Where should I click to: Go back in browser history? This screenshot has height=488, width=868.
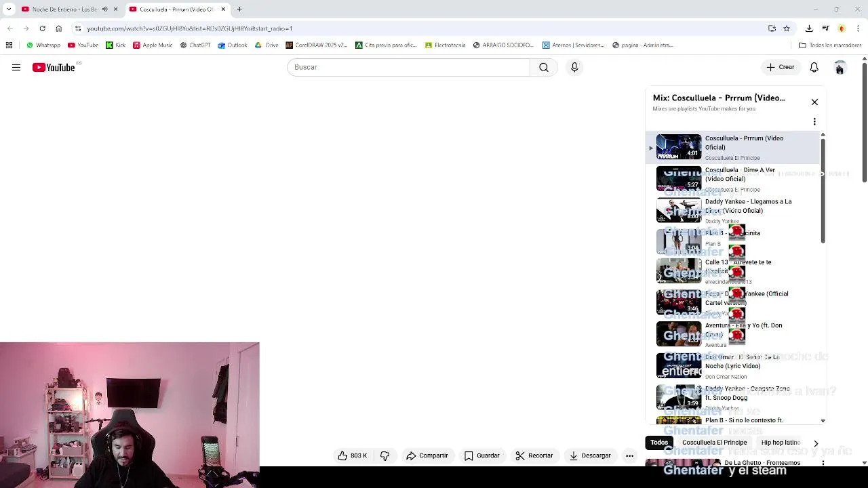pyautogui.click(x=10, y=28)
